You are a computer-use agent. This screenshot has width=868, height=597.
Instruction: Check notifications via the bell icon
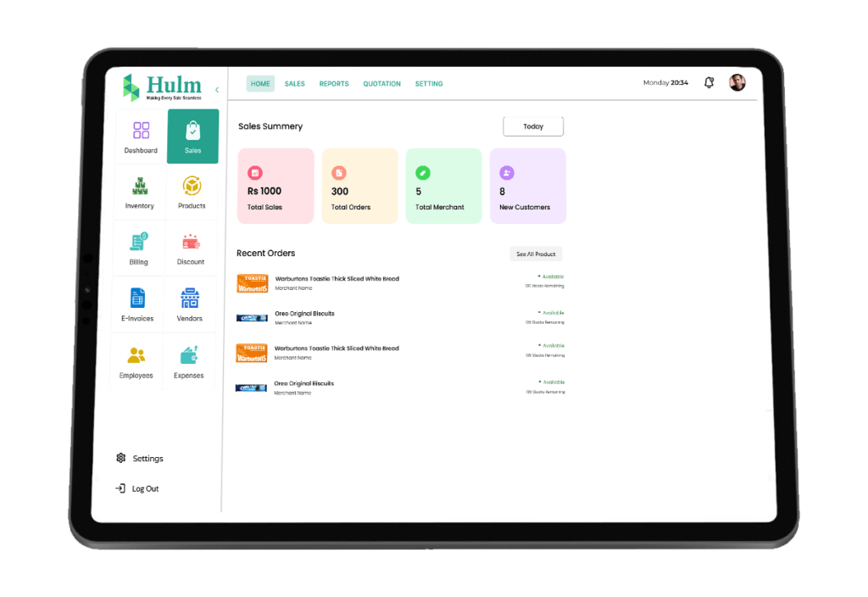[709, 82]
